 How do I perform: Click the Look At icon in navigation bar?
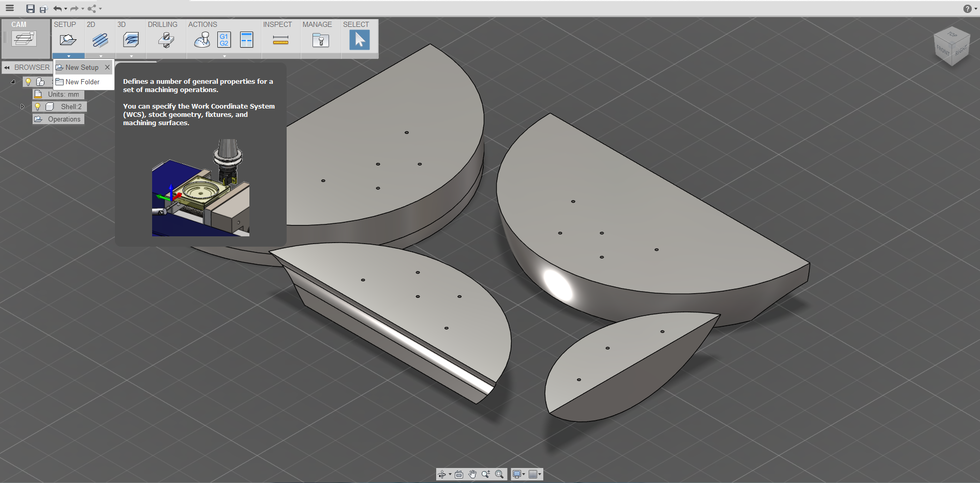pos(459,474)
